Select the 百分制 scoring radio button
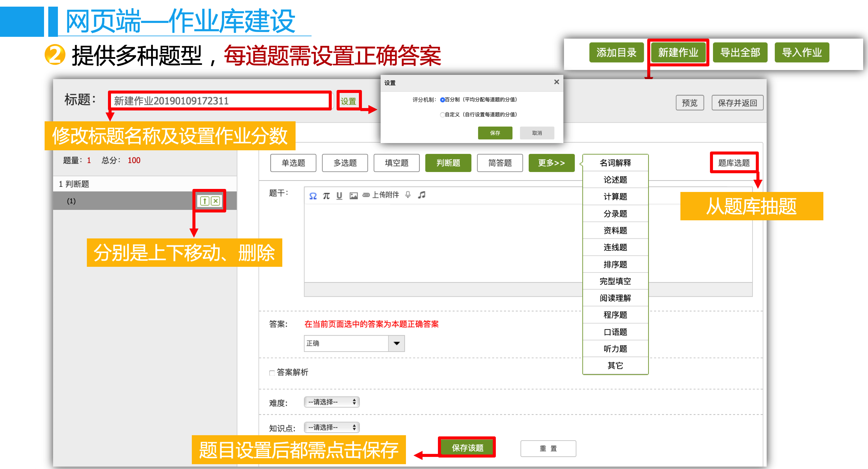This screenshot has width=868, height=469. click(442, 100)
